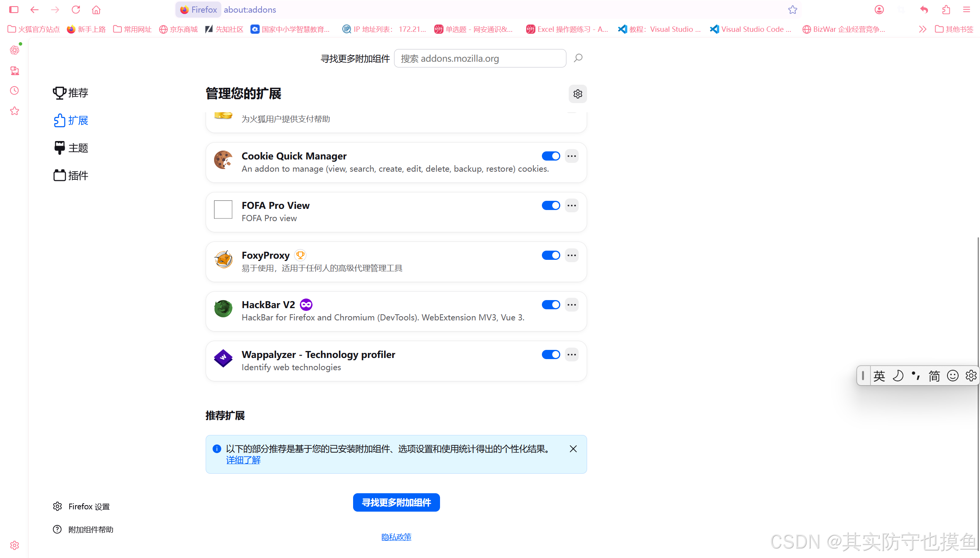The width and height of the screenshot is (980, 558).
Task: Click the addons.mozilla.org search field
Action: click(480, 58)
